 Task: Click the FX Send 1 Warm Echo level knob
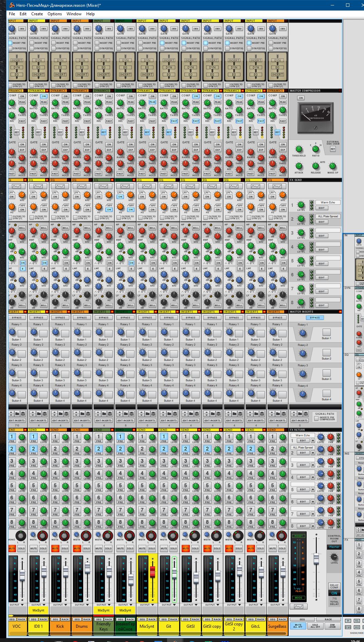click(301, 205)
